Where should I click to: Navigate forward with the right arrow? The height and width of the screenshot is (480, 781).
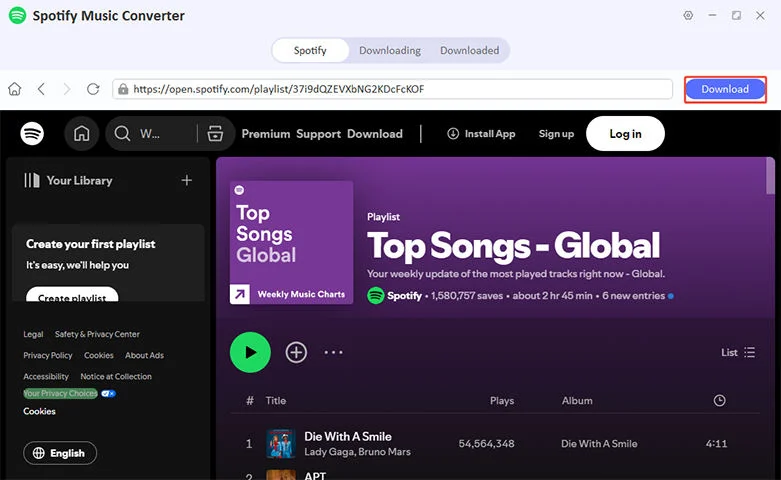tap(67, 89)
